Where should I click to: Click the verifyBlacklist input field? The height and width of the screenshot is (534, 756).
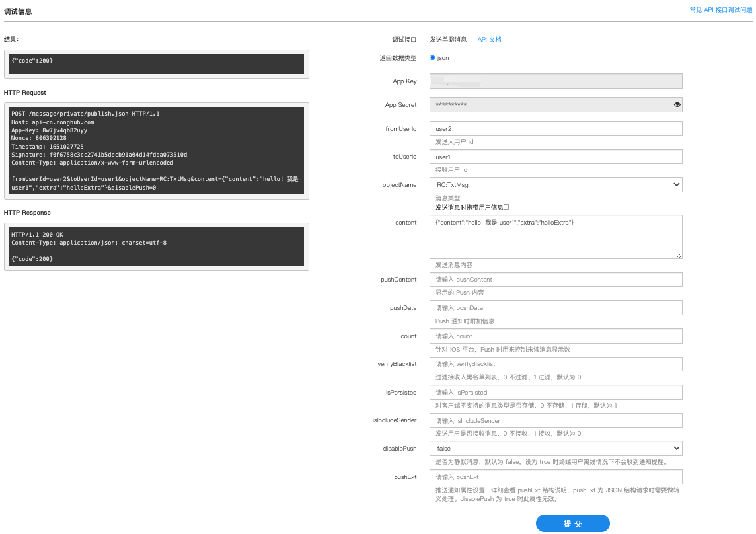(x=555, y=364)
